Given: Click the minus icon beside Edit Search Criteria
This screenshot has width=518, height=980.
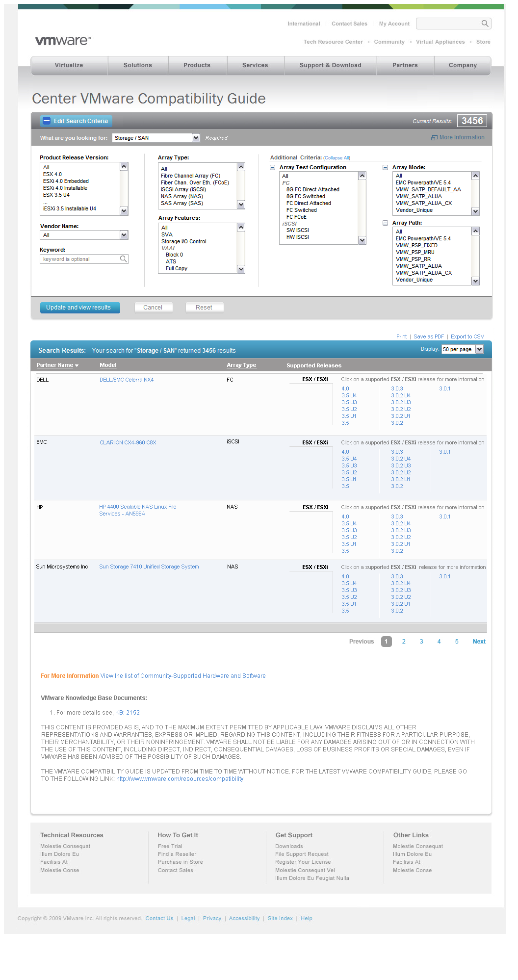Looking at the screenshot, I should coord(47,121).
